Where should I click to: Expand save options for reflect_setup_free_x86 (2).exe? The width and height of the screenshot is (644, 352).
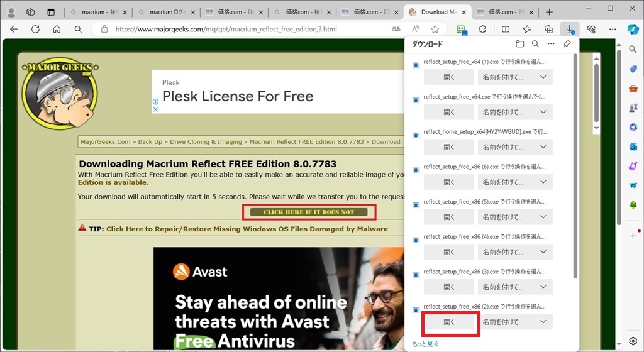coord(543,322)
